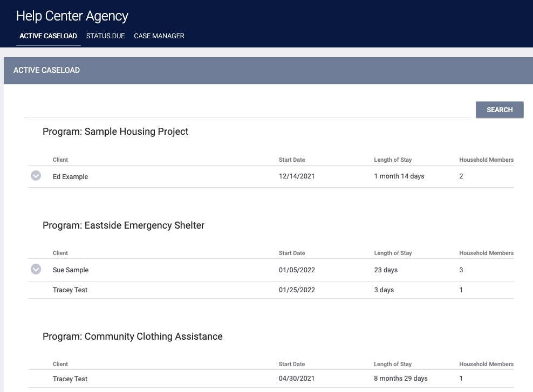The image size is (533, 392).
Task: Select the Program: Community Clothing Assistance heading
Action: [133, 336]
